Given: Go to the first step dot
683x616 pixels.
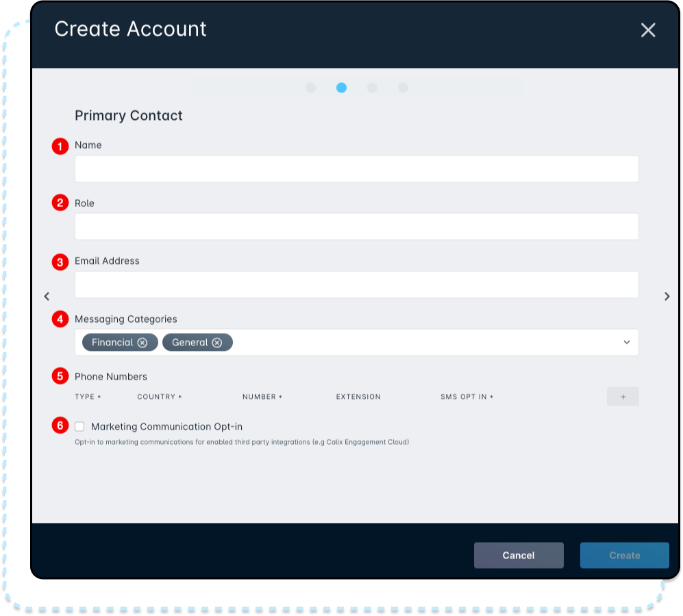Looking at the screenshot, I should click(x=310, y=88).
